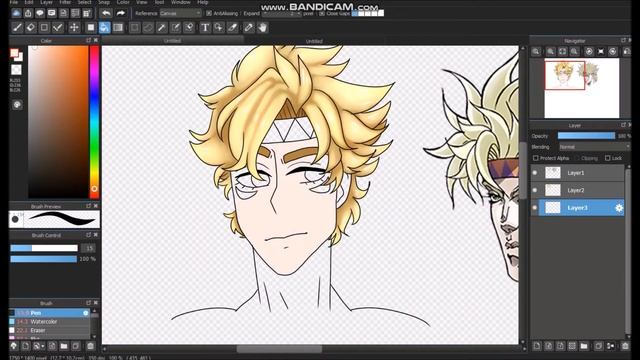Switch to second Untitled canvas tab
The width and height of the screenshot is (640, 360).
click(x=314, y=41)
